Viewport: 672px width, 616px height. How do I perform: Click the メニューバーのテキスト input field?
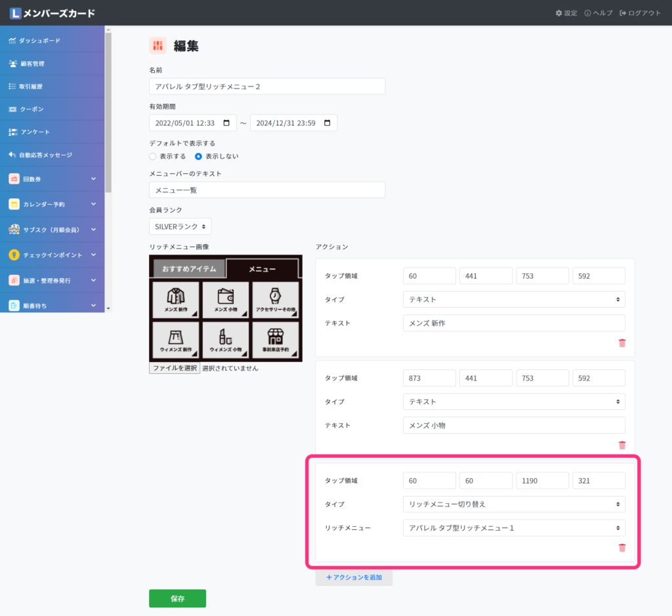click(x=266, y=190)
